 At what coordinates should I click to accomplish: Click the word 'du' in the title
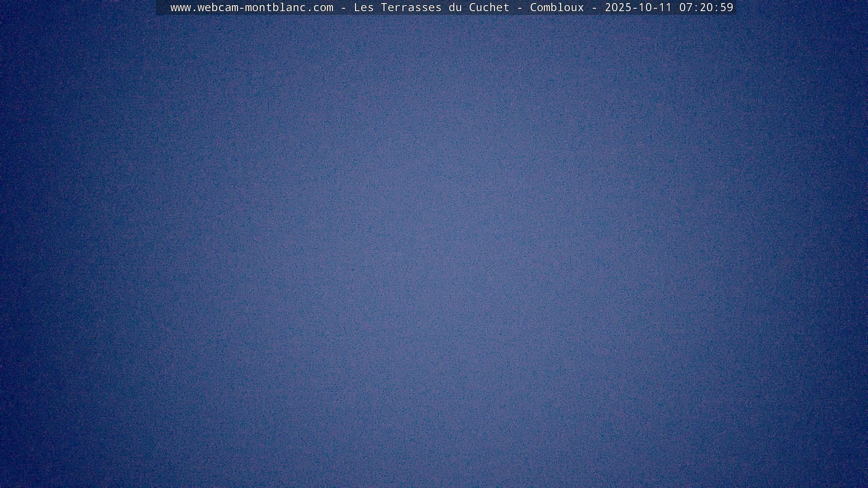click(x=455, y=7)
